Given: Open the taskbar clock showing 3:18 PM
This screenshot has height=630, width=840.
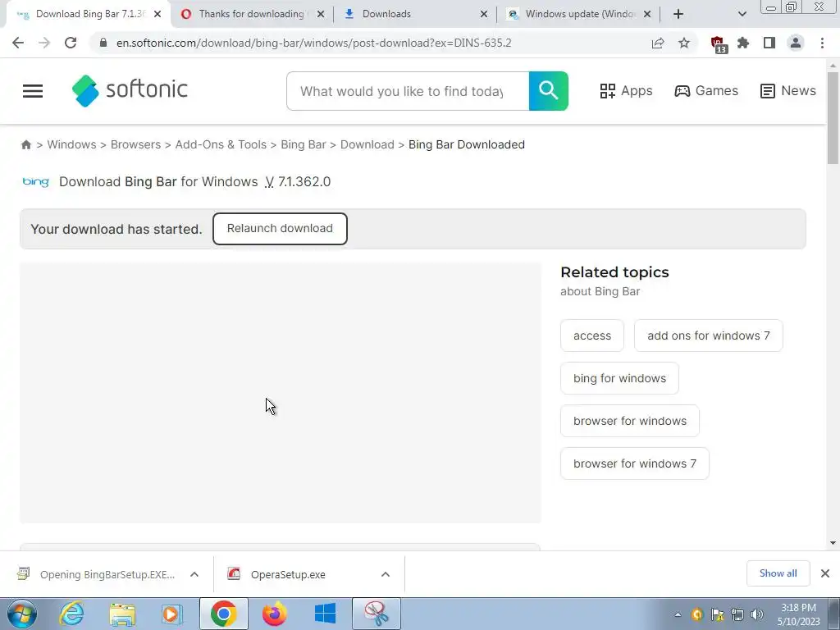Looking at the screenshot, I should tap(798, 614).
